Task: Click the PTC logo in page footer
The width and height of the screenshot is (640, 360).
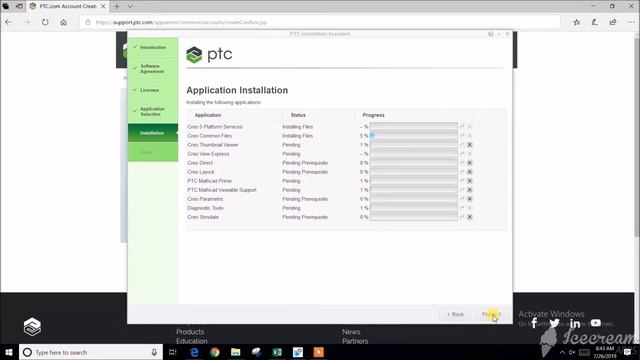Action: click(32, 327)
